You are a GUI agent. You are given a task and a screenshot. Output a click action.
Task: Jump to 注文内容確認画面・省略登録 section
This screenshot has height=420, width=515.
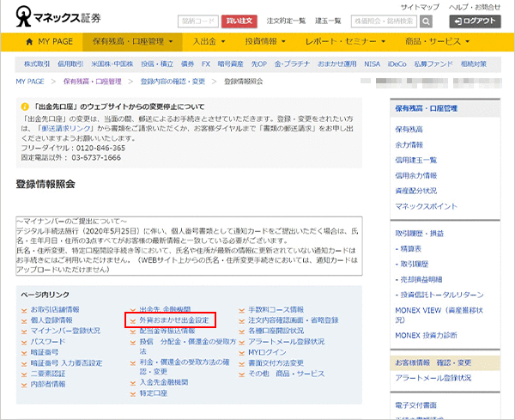(x=294, y=320)
